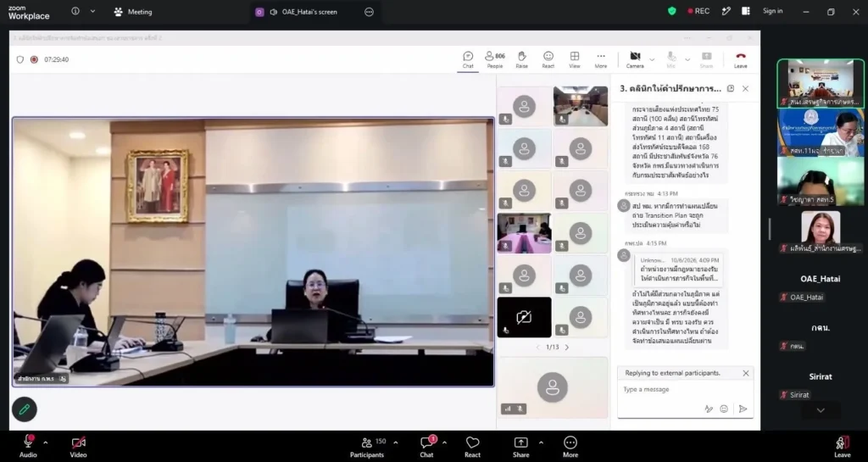Open Teams React emoji menu

click(548, 59)
